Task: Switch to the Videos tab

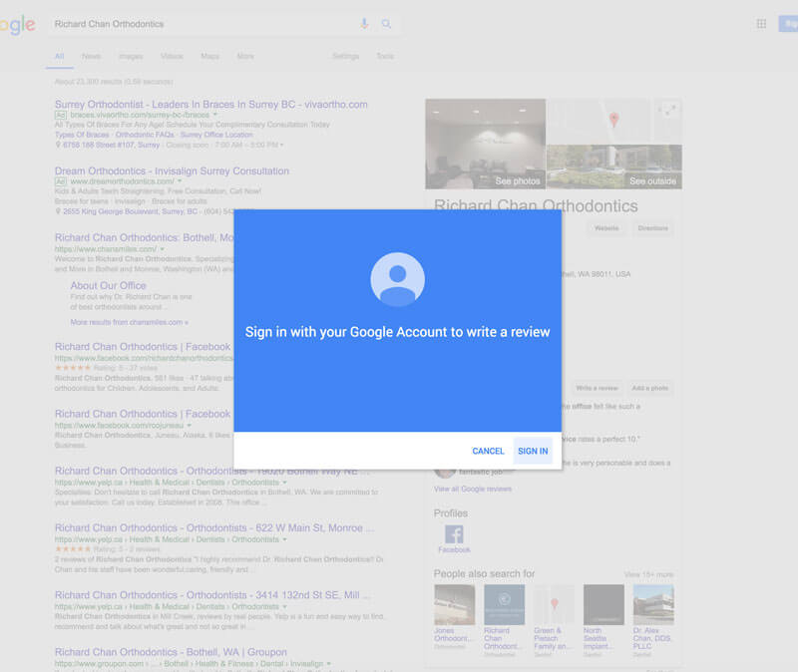Action: pos(172,56)
